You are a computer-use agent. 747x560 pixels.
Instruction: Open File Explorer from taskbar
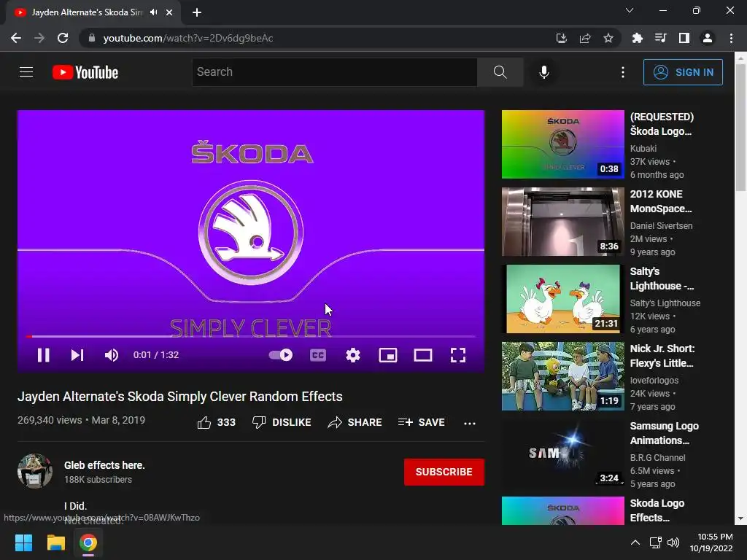coord(55,542)
